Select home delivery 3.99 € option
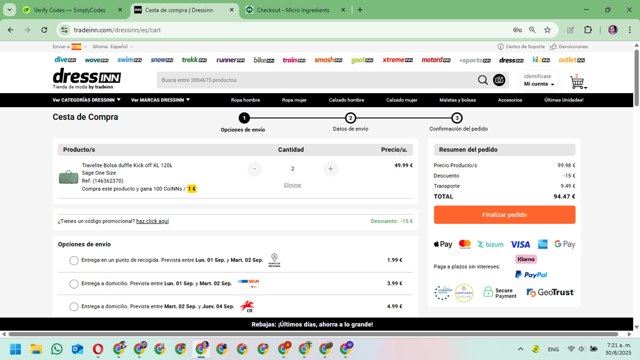The height and width of the screenshot is (360, 640). (73, 284)
